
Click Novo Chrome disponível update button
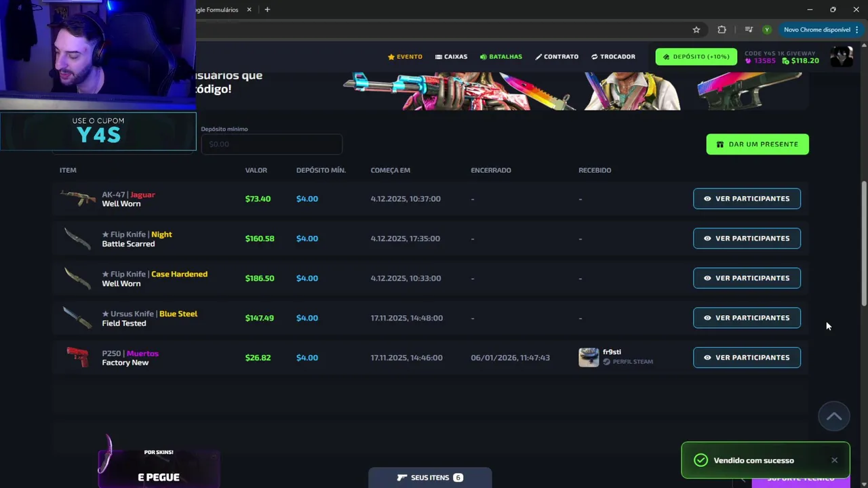click(x=822, y=30)
